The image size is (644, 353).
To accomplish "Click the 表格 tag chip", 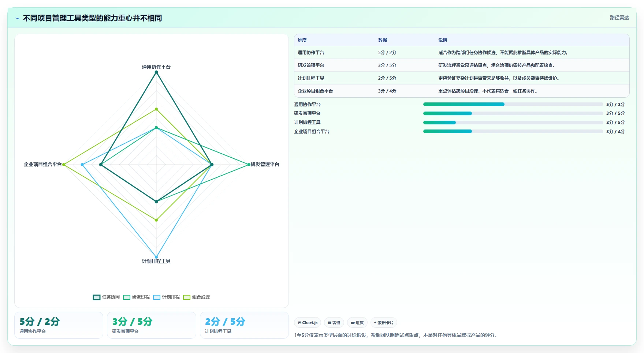I will (334, 323).
